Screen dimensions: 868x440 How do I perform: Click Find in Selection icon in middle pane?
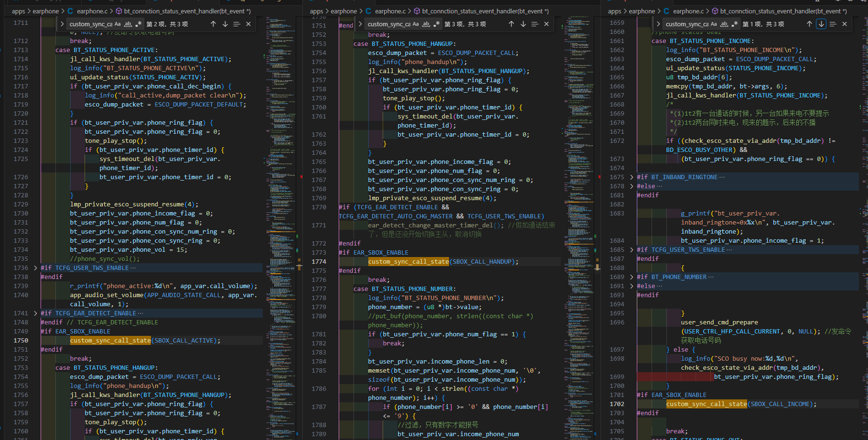(x=535, y=24)
